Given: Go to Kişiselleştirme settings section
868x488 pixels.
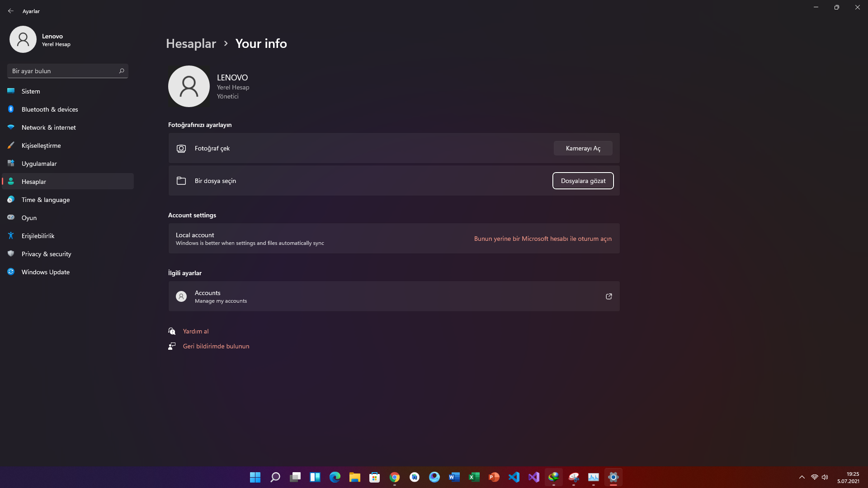Looking at the screenshot, I should click(41, 145).
